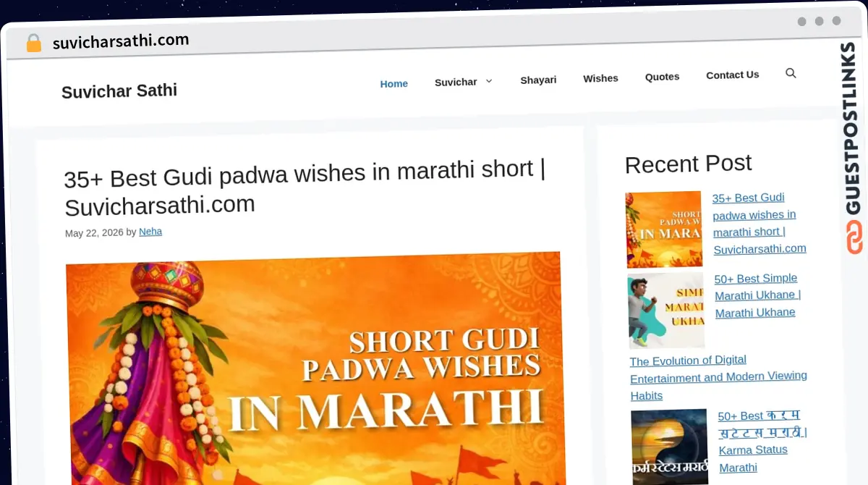The width and height of the screenshot is (868, 485).
Task: Click the Simple Marathi Ukhane thumbnail
Action: [666, 310]
